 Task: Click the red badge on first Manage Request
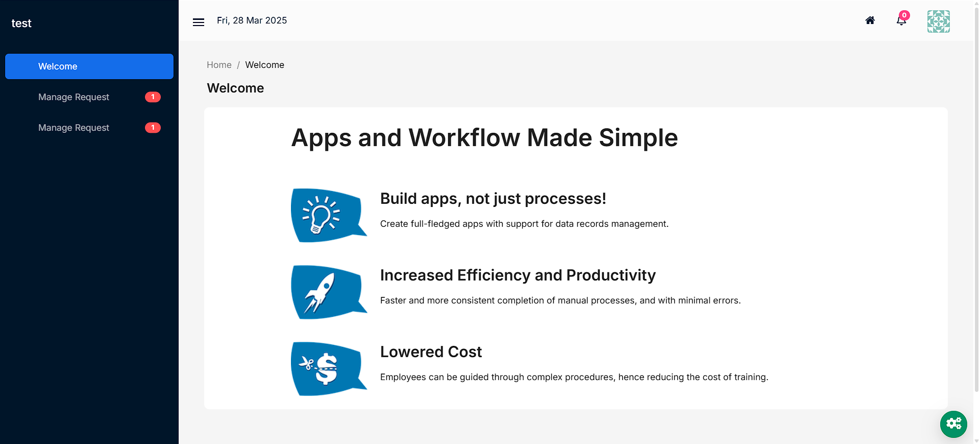click(153, 97)
